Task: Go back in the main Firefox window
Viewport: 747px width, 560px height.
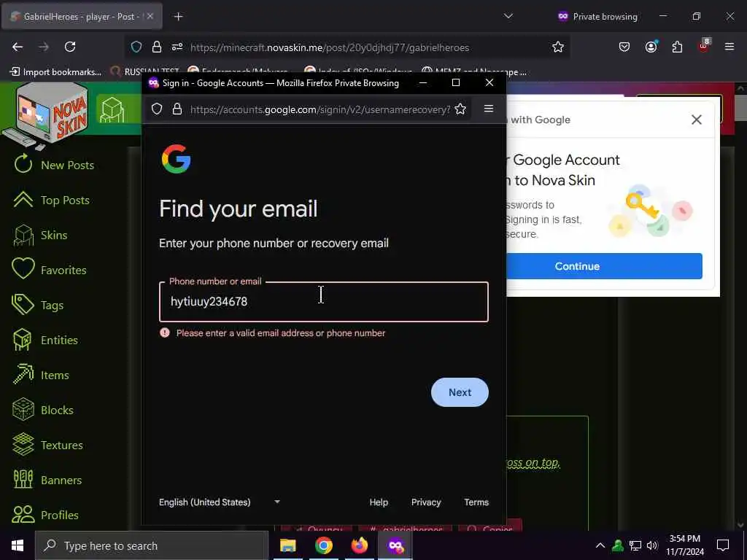Action: tap(18, 47)
